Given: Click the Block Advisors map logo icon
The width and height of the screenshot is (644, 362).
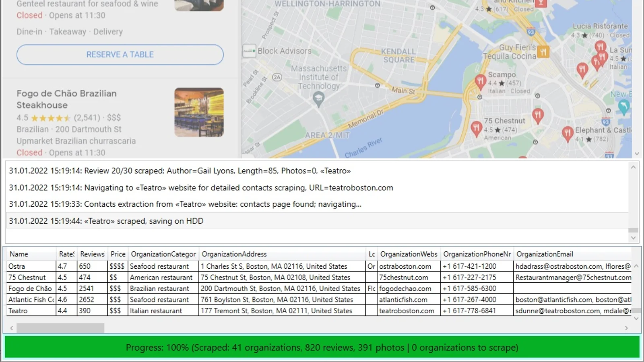Looking at the screenshot, I should point(249,51).
